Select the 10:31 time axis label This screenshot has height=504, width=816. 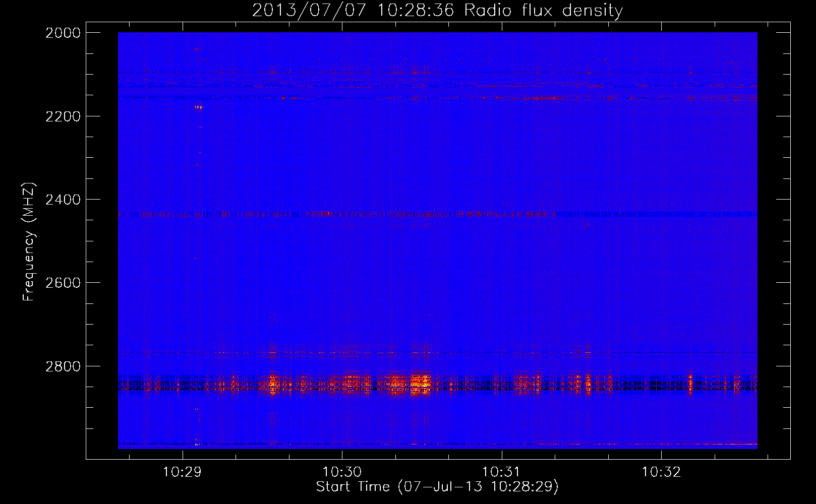pos(501,472)
